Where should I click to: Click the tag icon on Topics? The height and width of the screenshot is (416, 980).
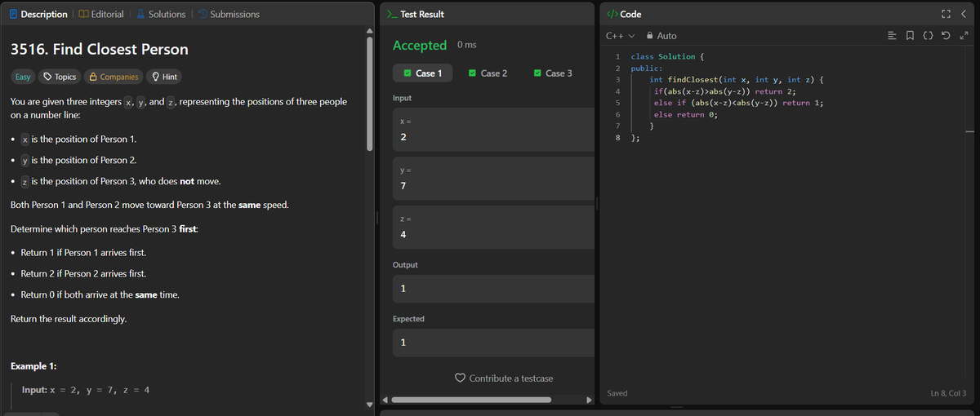[x=47, y=77]
